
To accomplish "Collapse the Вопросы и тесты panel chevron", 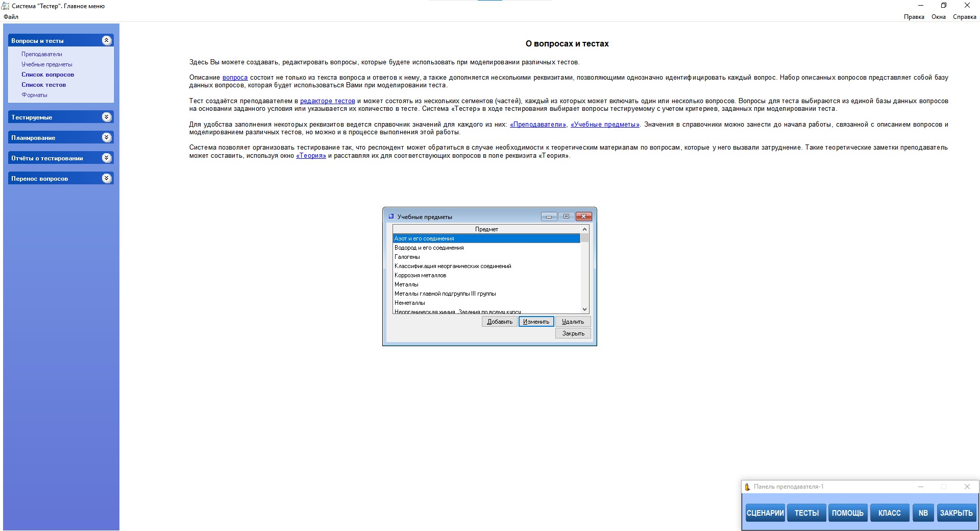I will [106, 40].
